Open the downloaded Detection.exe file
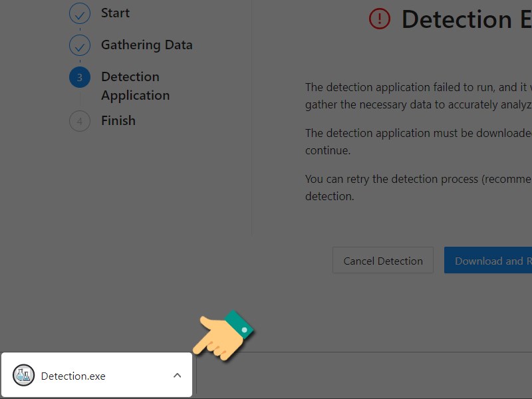 click(x=73, y=375)
